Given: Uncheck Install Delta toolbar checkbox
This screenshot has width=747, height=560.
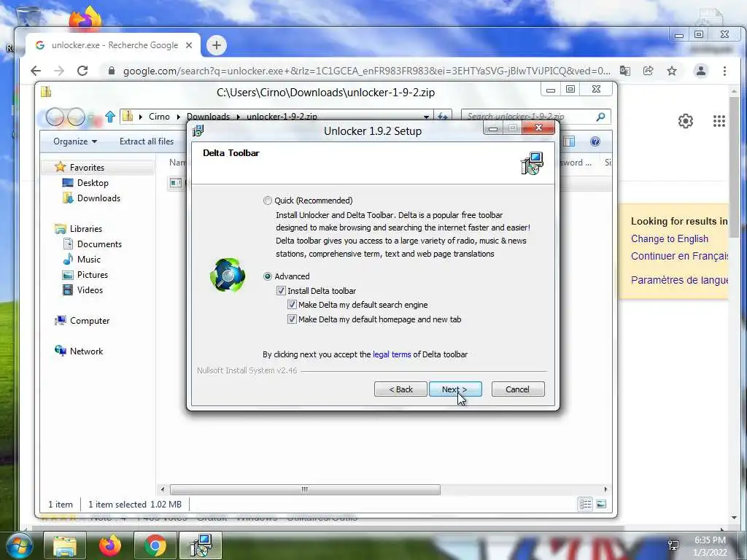Looking at the screenshot, I should (x=281, y=290).
